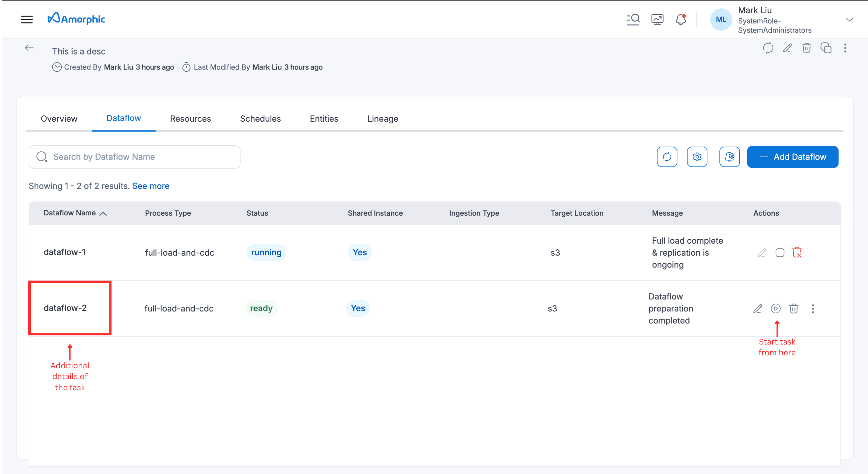Copy the resource using the duplicate icon
Screen dimensions: 868x474
click(826, 48)
